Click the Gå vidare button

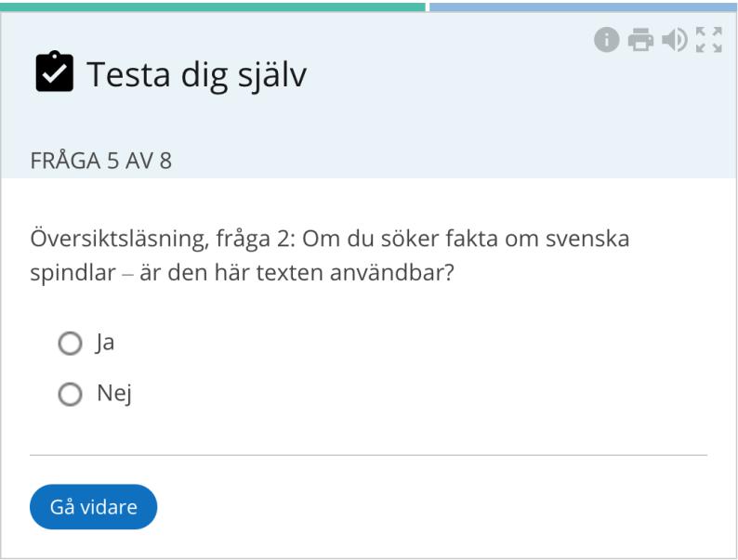(93, 507)
